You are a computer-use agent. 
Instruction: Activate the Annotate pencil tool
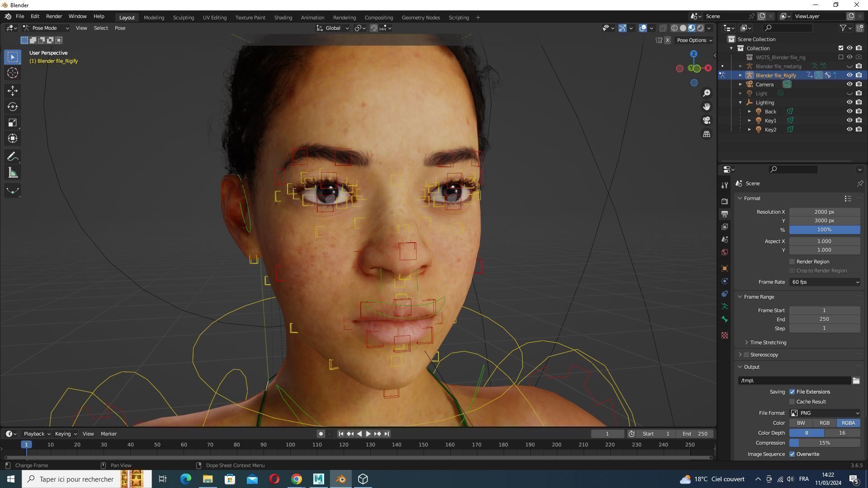click(12, 157)
